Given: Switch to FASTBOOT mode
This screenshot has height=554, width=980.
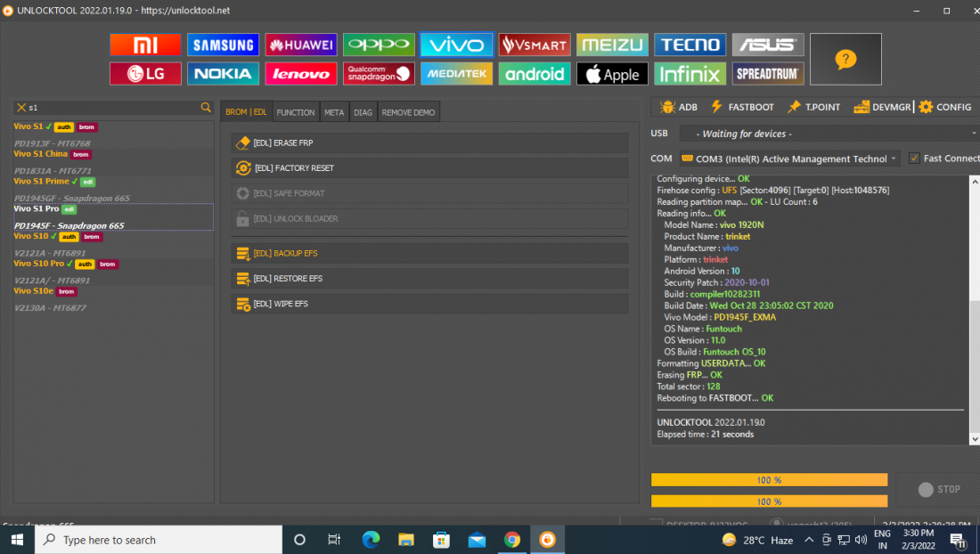Looking at the screenshot, I should [742, 107].
